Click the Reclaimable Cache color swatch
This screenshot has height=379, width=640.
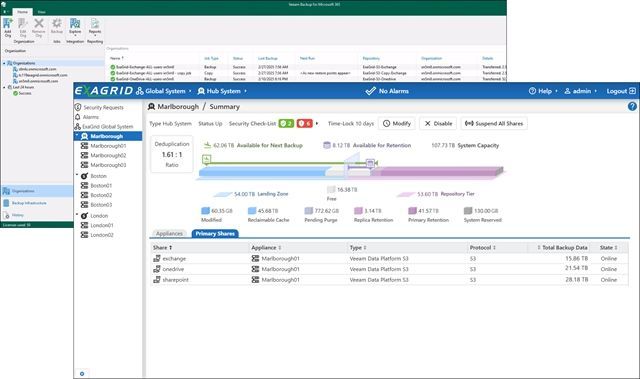(x=252, y=211)
